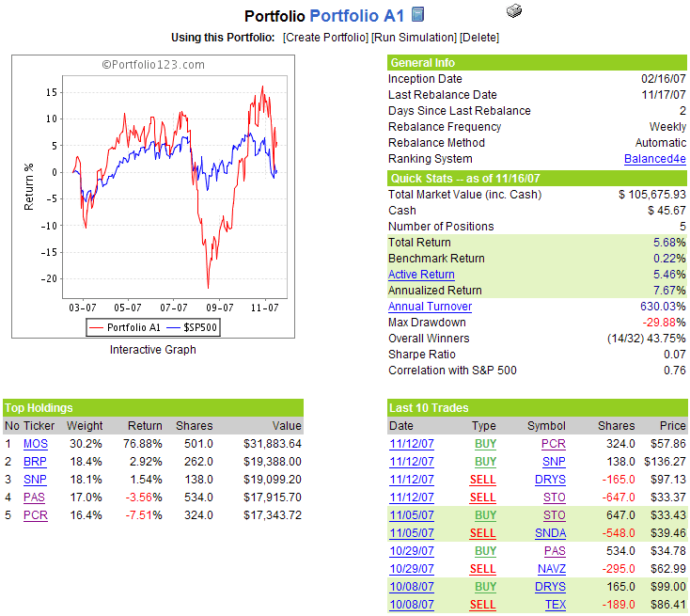Open the Interactive Graph below the chart

(152, 350)
